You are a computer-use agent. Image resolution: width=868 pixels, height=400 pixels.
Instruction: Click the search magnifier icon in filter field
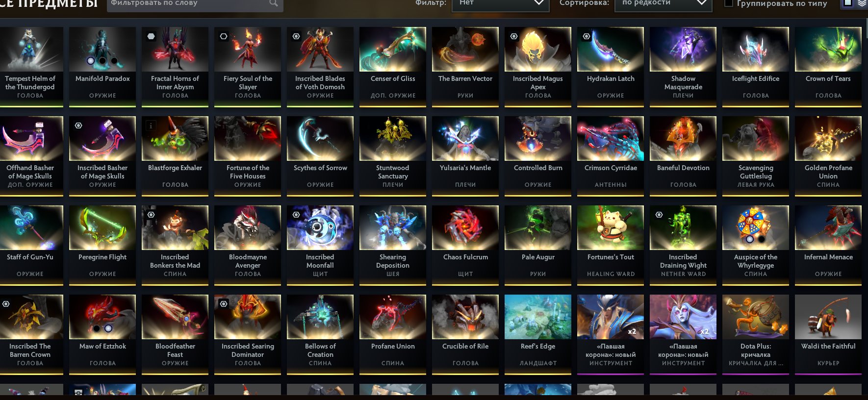coord(274,3)
